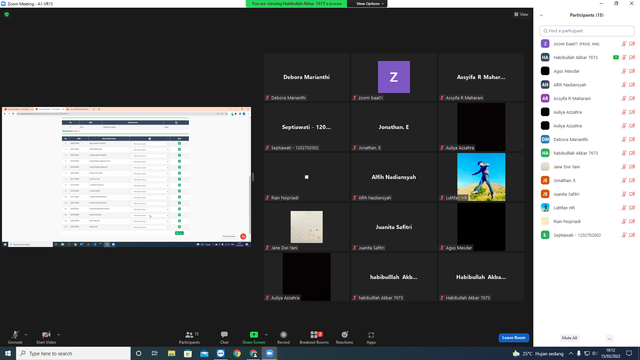This screenshot has width=640, height=360.
Task: Click Mute All button
Action: (569, 338)
